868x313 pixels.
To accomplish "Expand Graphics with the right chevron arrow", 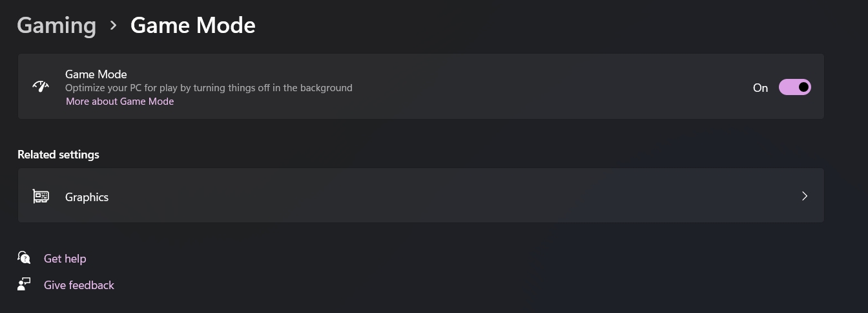I will coord(804,196).
